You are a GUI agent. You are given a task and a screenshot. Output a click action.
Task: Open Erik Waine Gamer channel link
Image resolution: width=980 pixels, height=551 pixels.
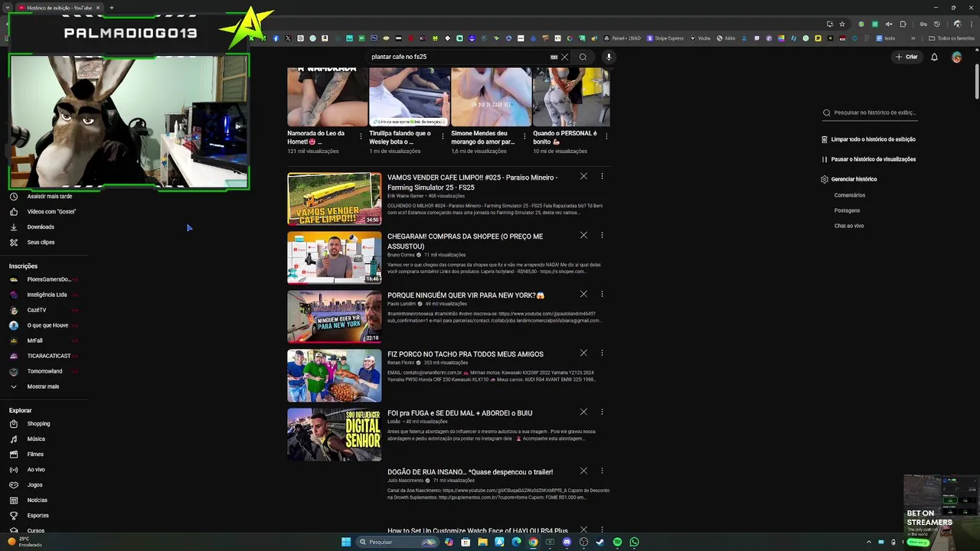click(405, 196)
